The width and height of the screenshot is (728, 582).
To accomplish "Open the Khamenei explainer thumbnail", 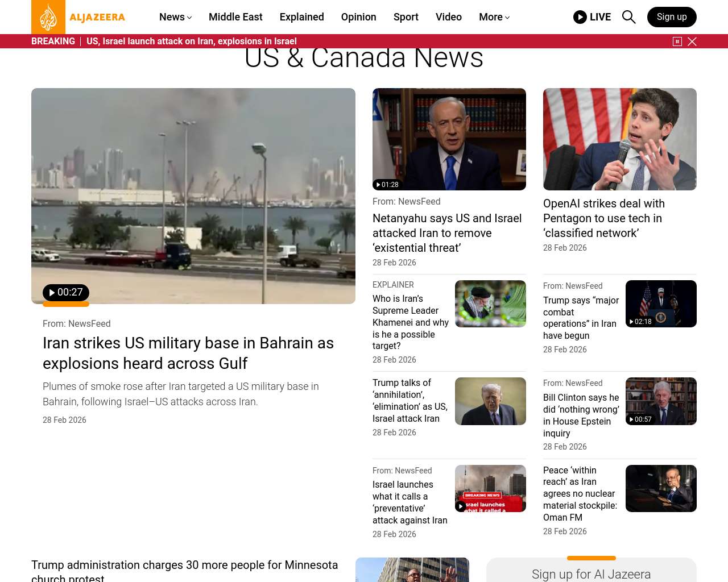I will pos(490,304).
